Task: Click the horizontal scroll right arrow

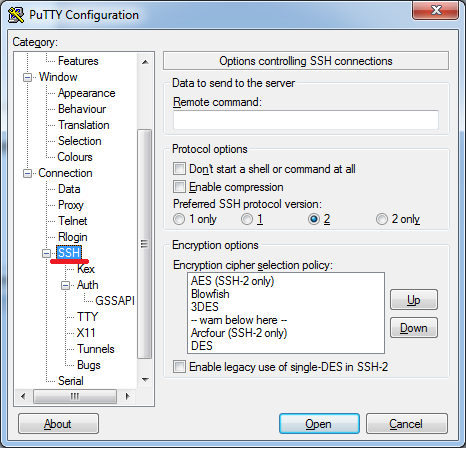Action: [127, 396]
